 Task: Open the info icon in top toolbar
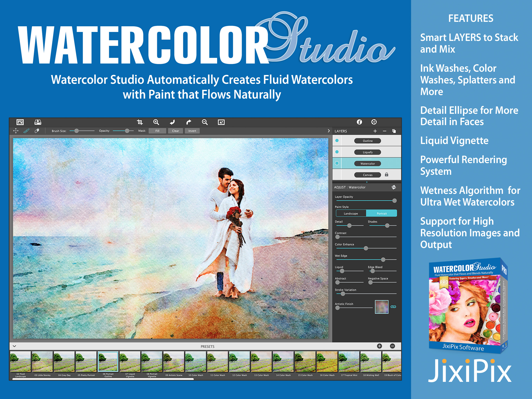pos(359,122)
